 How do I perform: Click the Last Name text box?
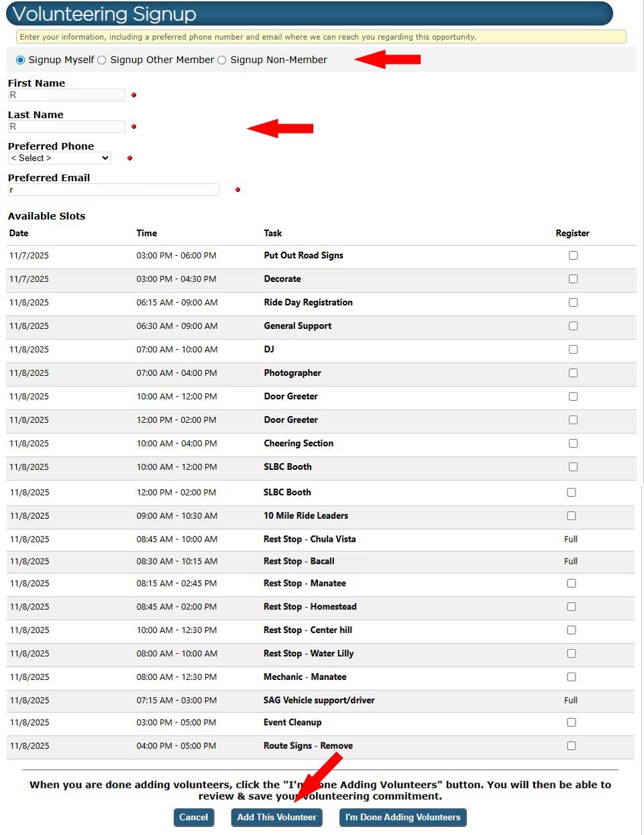click(66, 127)
